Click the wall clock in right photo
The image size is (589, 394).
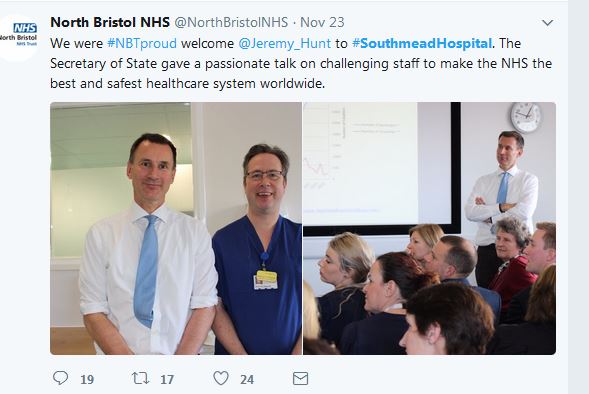[526, 117]
